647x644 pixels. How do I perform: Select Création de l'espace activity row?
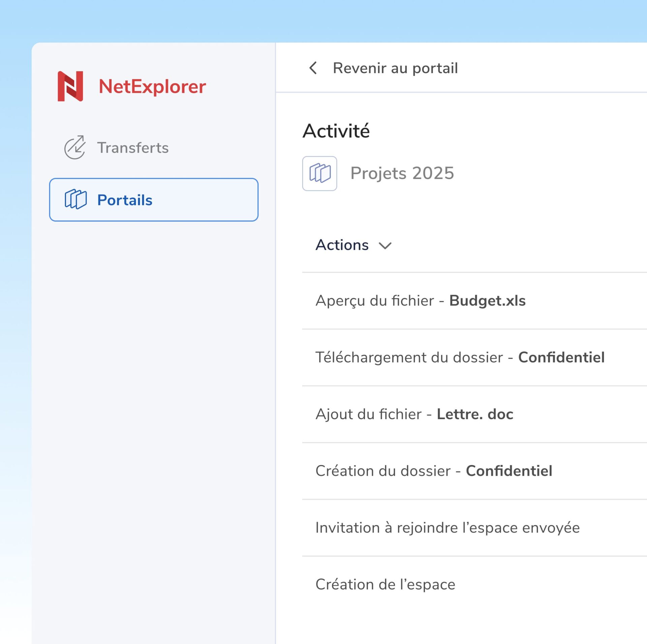coord(385,584)
